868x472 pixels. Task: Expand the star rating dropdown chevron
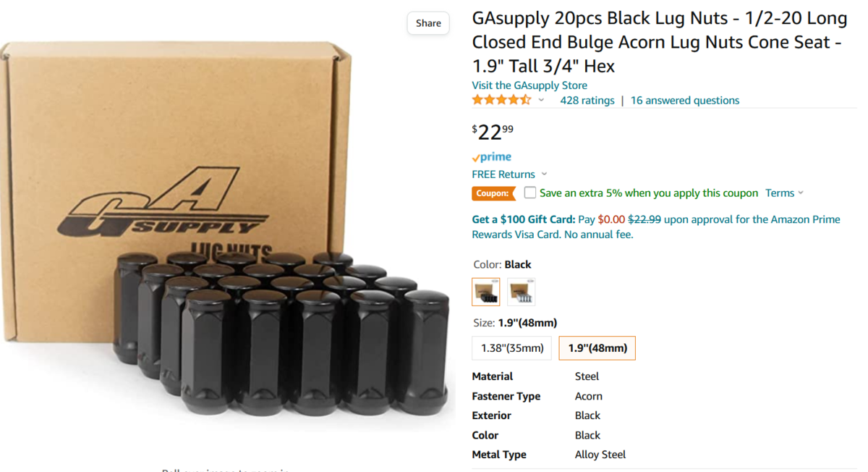(x=541, y=101)
